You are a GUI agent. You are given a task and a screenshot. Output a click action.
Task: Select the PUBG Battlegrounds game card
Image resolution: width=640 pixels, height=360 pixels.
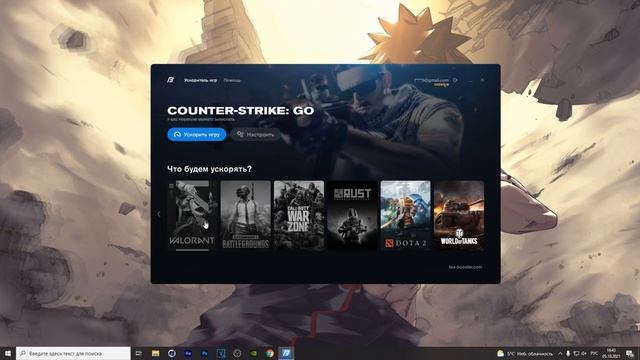(x=246, y=215)
